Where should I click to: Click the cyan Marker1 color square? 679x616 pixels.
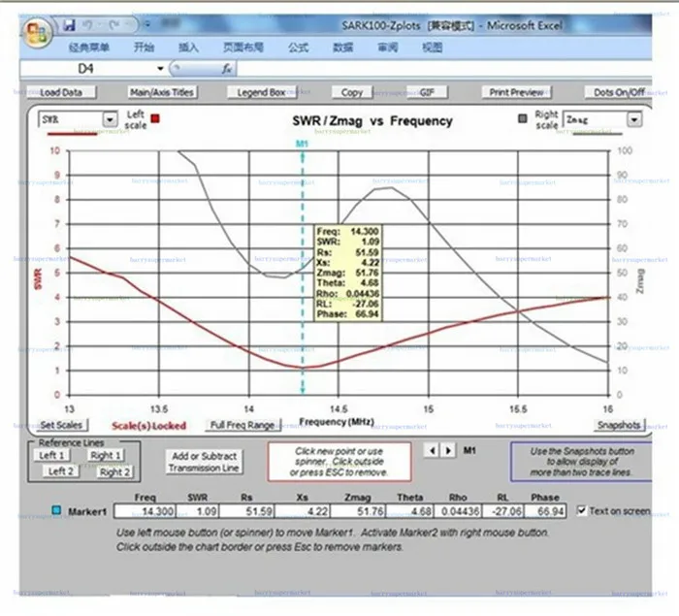56,510
